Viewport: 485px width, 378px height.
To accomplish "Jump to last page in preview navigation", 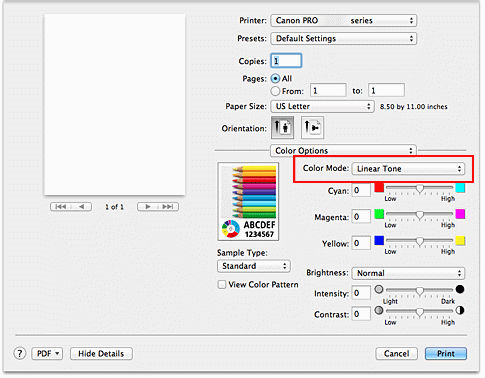I will [168, 207].
